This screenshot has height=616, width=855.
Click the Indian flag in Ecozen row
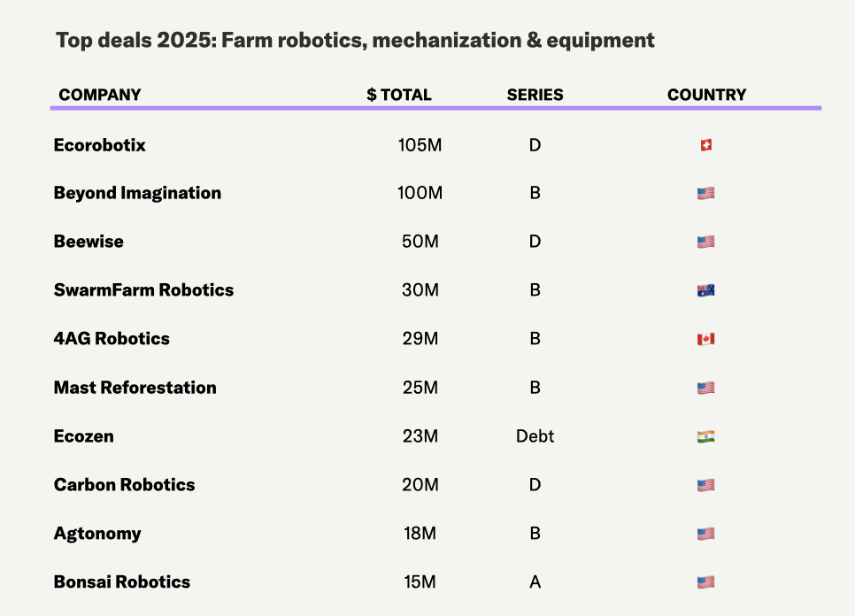click(705, 436)
